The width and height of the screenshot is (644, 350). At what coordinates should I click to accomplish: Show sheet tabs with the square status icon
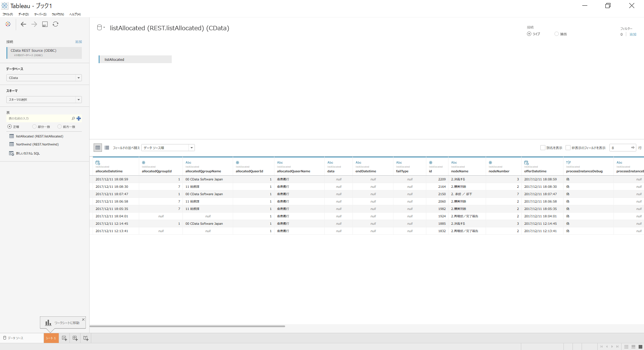click(640, 347)
